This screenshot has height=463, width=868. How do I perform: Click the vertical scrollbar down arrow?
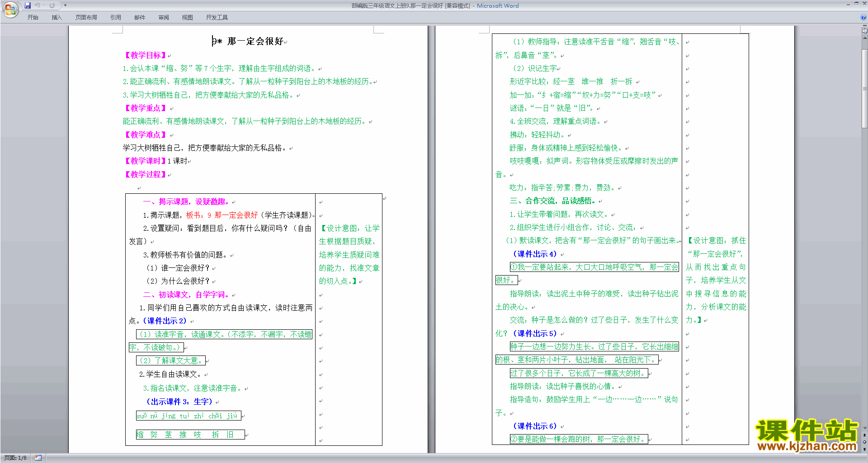tap(865, 428)
